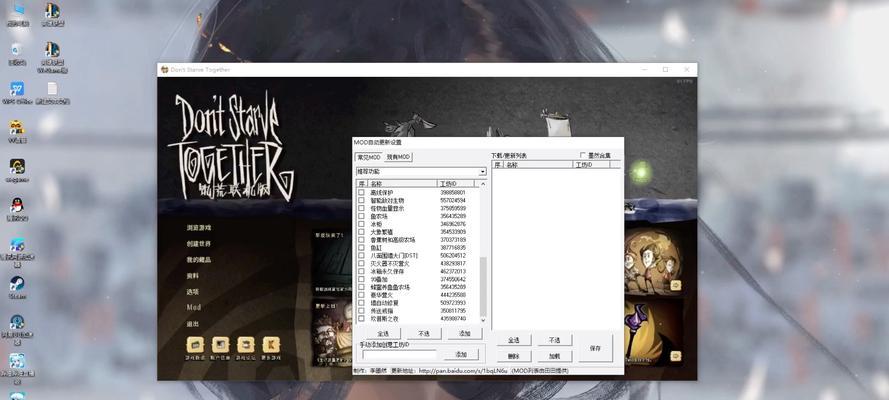Click the mod list scrollbar thumb
Image resolution: width=889 pixels, height=400 pixels.
tap(483, 286)
